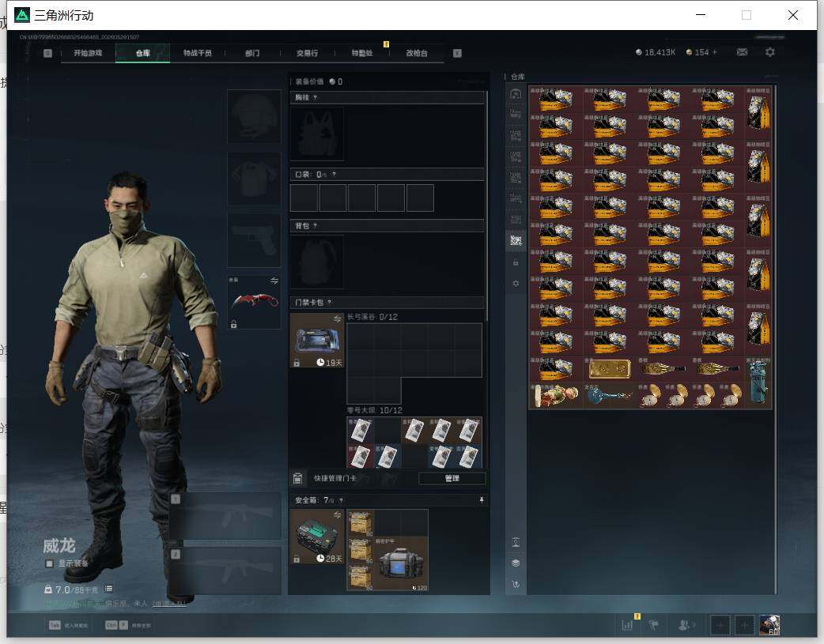824x644 pixels.
Task: Open the stats chart icon in bottom bar
Action: 627,625
